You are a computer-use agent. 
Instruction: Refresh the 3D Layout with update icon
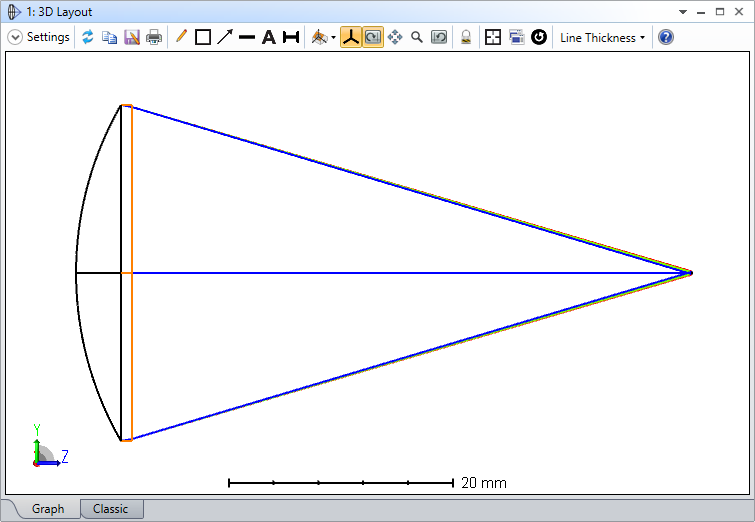tap(88, 37)
